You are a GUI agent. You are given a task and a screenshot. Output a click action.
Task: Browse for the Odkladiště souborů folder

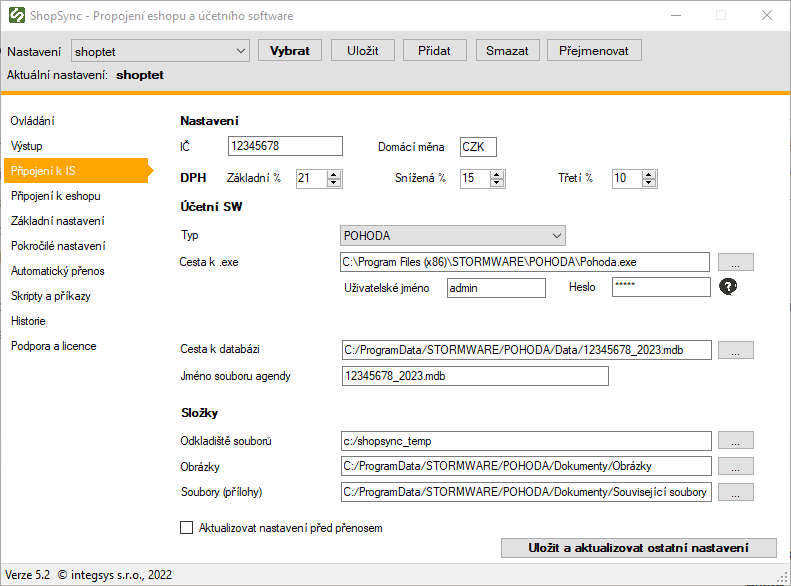pos(736,440)
